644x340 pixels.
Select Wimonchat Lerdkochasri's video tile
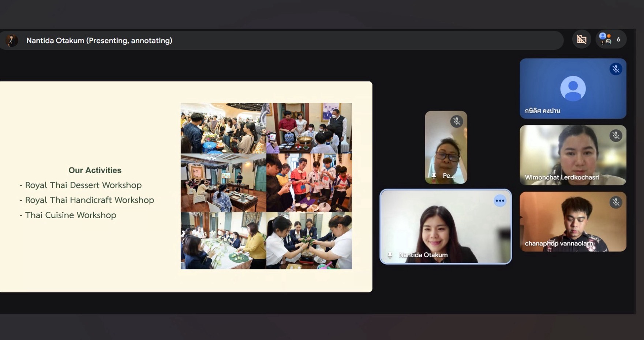[x=573, y=155]
